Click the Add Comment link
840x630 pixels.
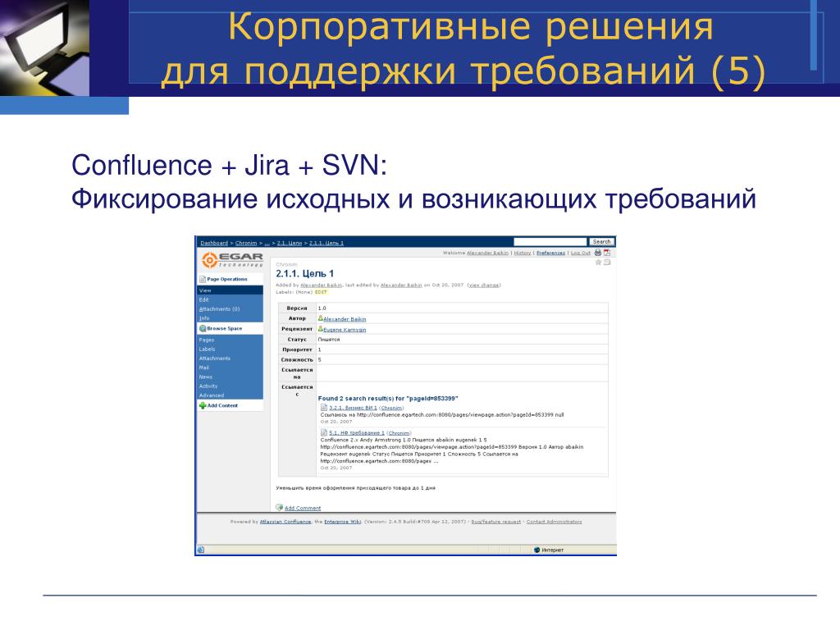[x=303, y=509]
